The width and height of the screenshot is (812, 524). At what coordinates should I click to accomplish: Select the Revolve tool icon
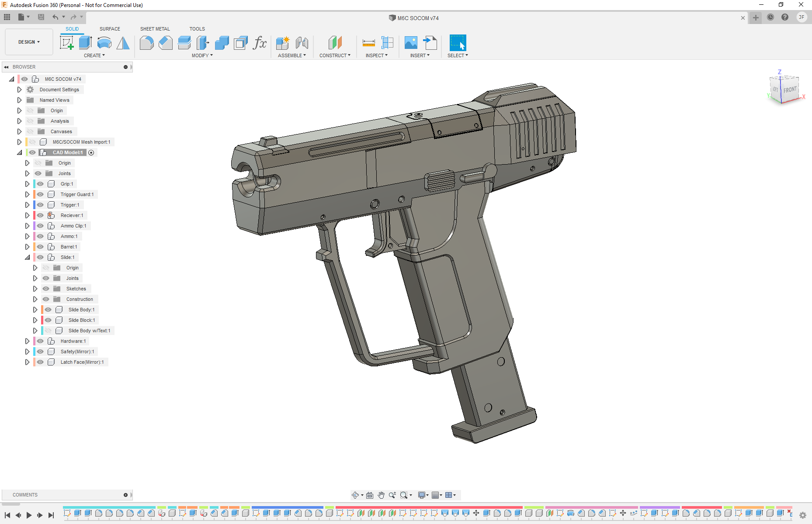tap(104, 43)
